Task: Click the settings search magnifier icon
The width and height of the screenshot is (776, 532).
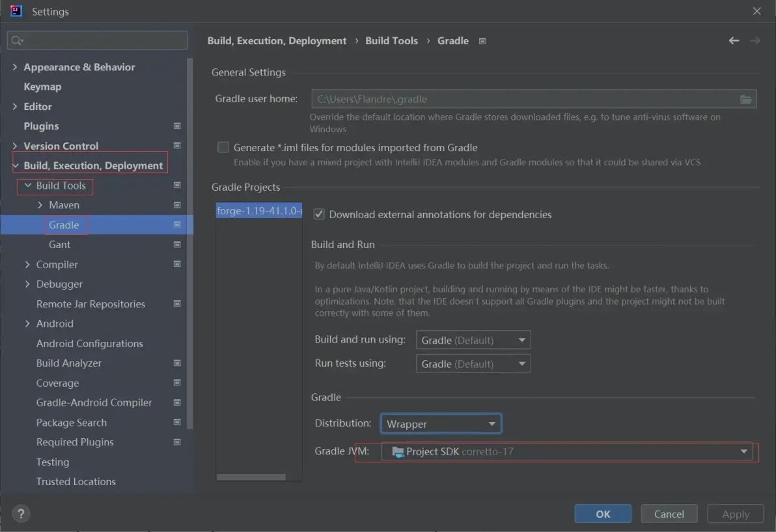Action: tap(17, 40)
